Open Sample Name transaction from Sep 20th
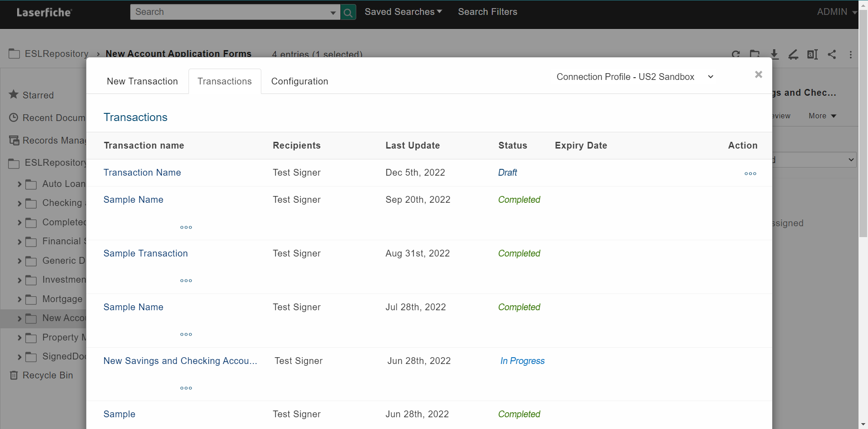 coord(133,200)
